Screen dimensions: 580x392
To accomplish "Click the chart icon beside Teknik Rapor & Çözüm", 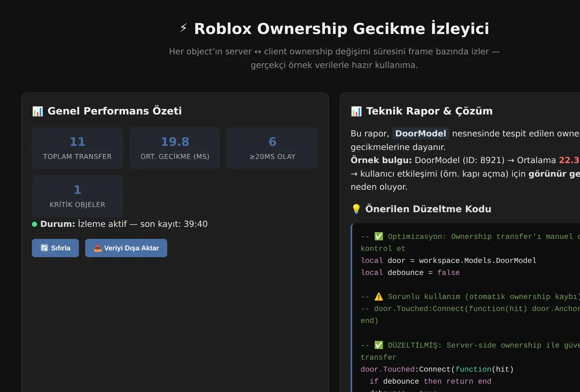I will click(356, 111).
